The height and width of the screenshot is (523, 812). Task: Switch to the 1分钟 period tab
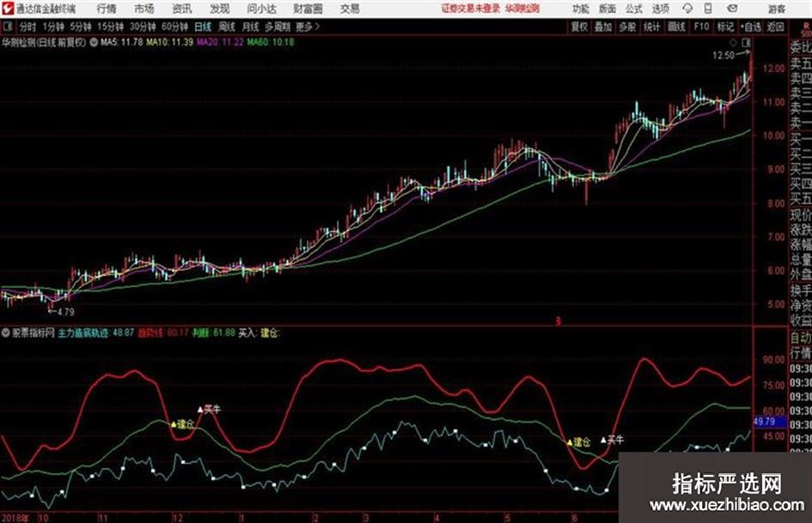point(52,27)
